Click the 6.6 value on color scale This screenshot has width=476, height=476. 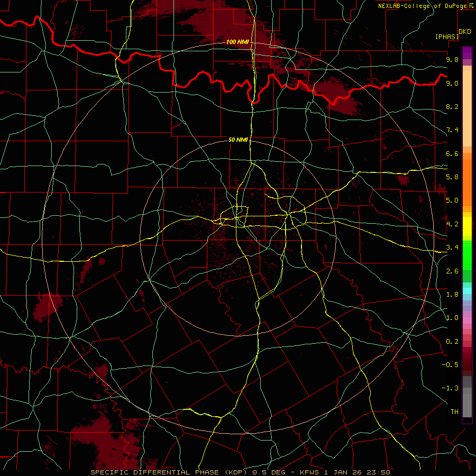[452, 153]
